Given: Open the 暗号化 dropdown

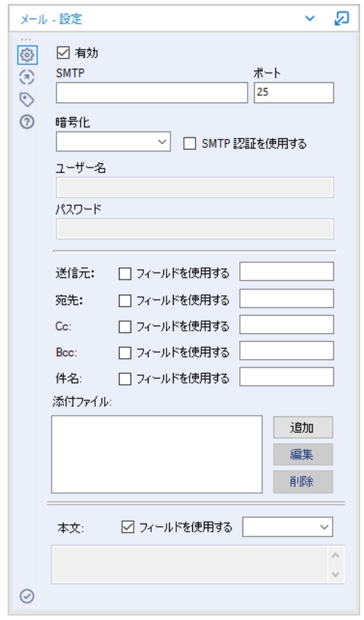Looking at the screenshot, I should tap(113, 142).
